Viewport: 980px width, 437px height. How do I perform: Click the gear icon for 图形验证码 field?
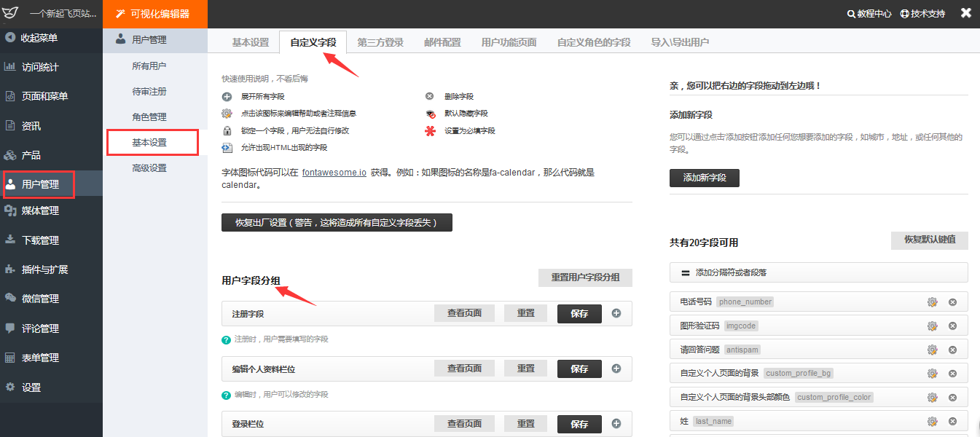click(x=932, y=326)
